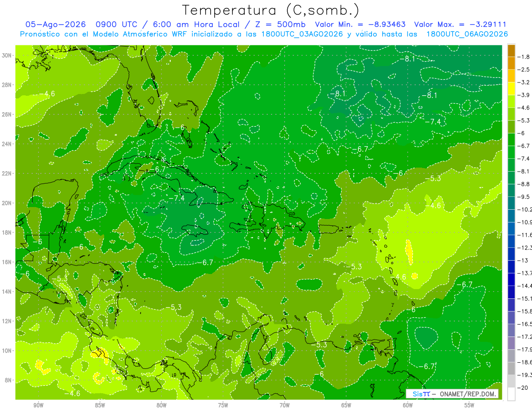
Task: Click the '90W' longitude axis label
Action: point(38,405)
